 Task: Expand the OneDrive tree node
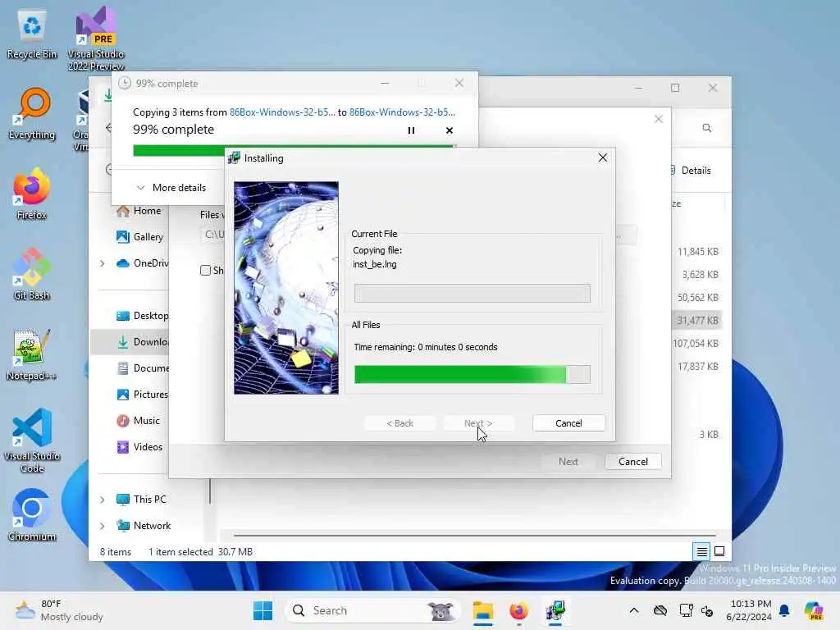(x=103, y=263)
